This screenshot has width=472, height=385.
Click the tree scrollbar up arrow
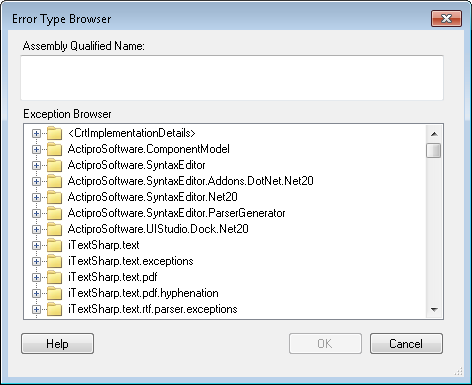[x=434, y=134]
